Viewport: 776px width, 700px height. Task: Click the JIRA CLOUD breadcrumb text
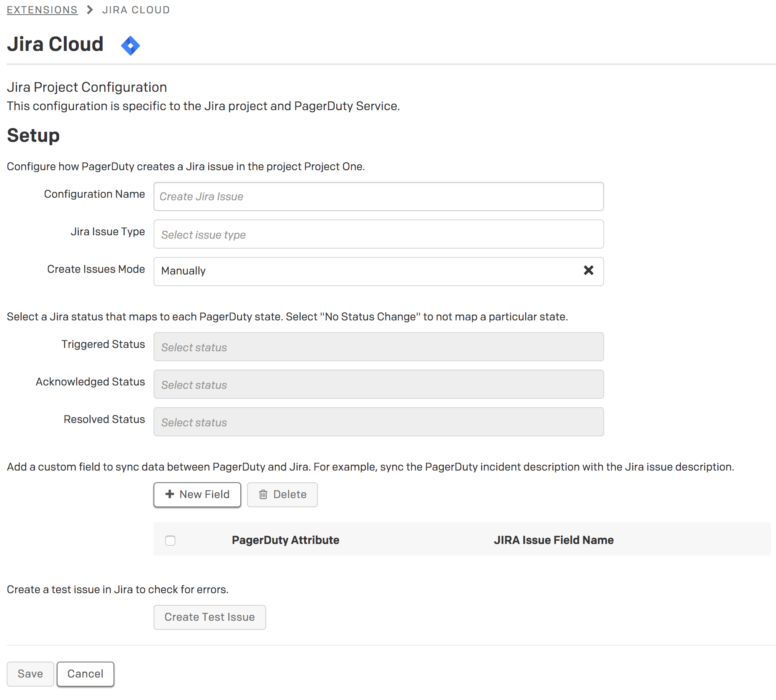tap(136, 10)
